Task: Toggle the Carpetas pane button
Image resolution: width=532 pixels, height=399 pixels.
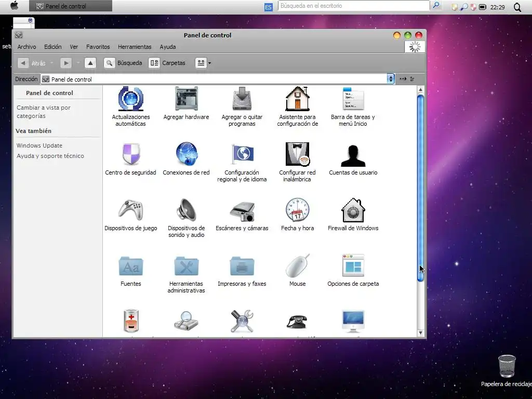Action: point(167,63)
